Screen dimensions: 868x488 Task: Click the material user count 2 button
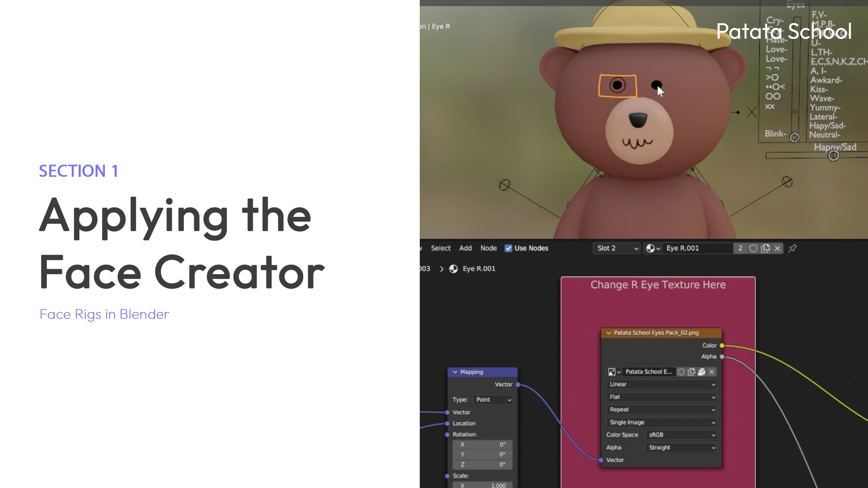(x=740, y=248)
